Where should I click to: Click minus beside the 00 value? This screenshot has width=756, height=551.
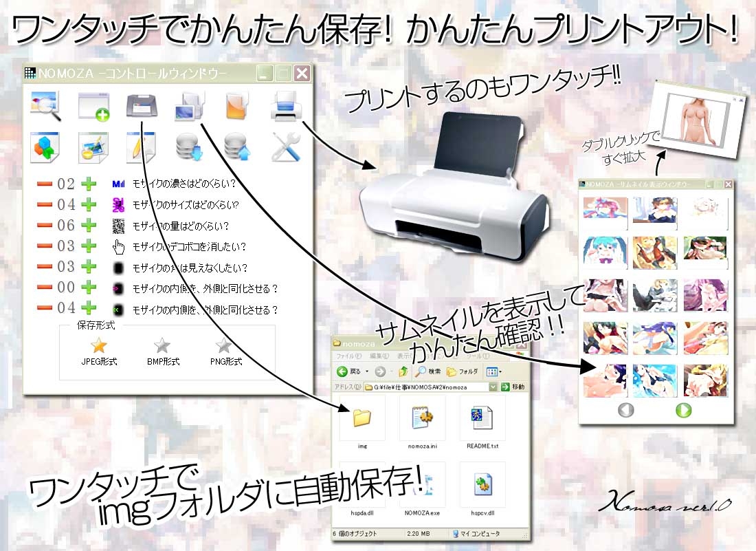(x=45, y=288)
